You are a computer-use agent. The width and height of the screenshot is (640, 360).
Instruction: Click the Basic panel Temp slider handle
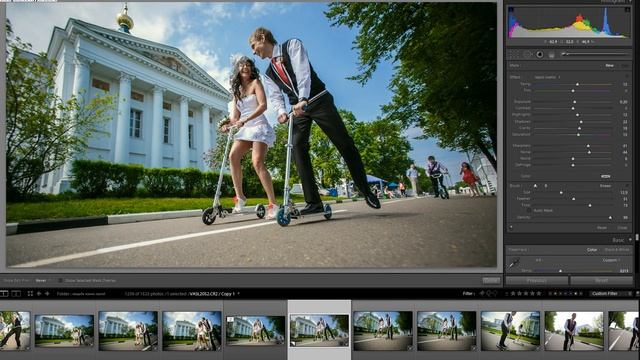pyautogui.click(x=560, y=271)
